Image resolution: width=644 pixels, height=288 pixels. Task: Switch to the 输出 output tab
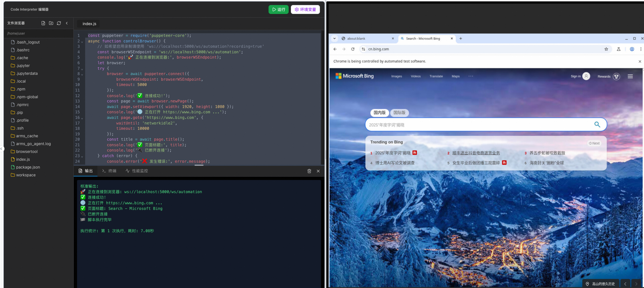(x=86, y=171)
